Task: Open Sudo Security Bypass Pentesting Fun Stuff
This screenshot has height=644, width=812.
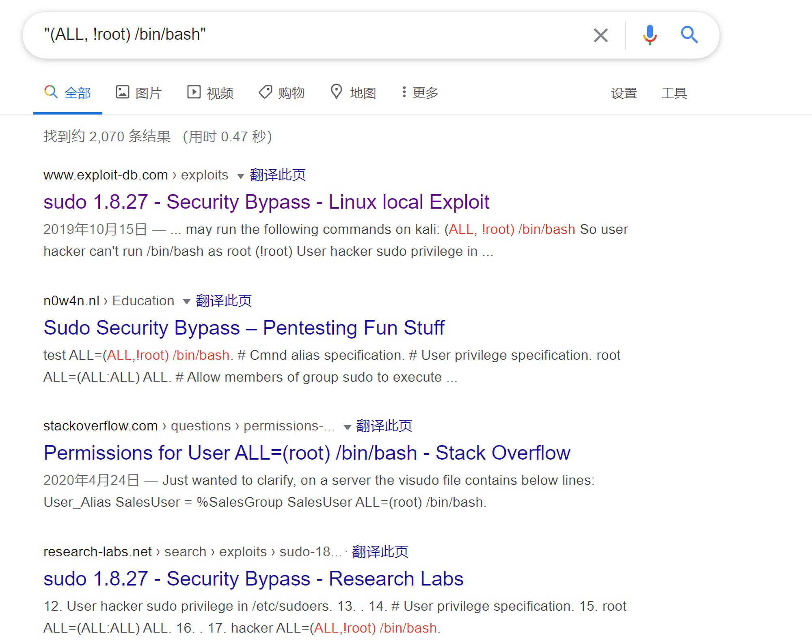Action: pyautogui.click(x=244, y=328)
